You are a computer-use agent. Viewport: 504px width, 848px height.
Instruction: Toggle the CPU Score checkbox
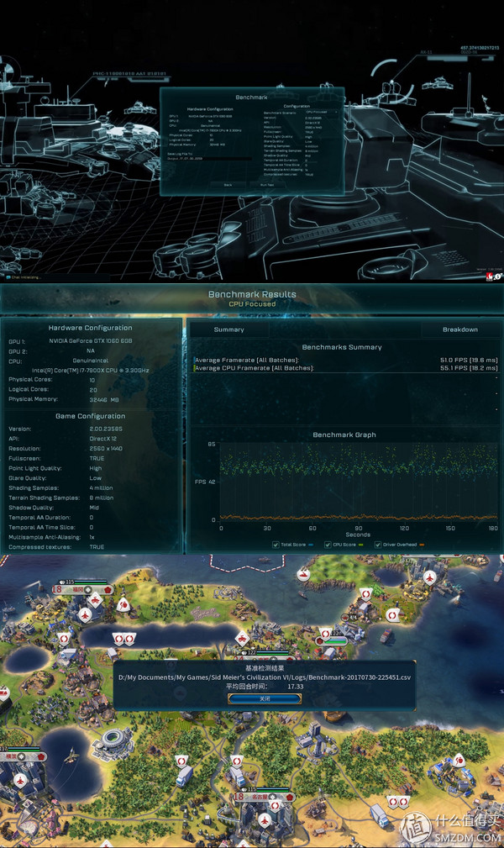click(328, 545)
